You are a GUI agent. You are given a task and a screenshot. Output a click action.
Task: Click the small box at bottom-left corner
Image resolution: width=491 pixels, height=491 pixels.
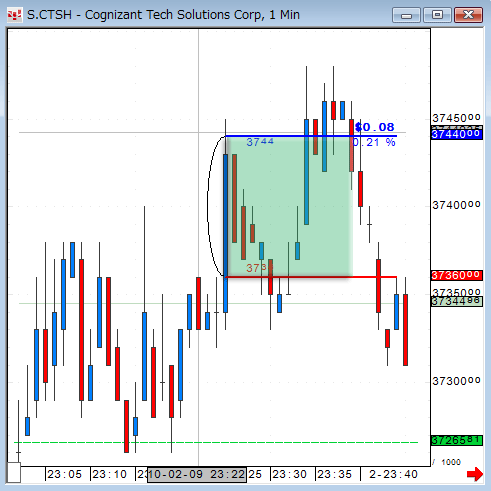click(14, 472)
